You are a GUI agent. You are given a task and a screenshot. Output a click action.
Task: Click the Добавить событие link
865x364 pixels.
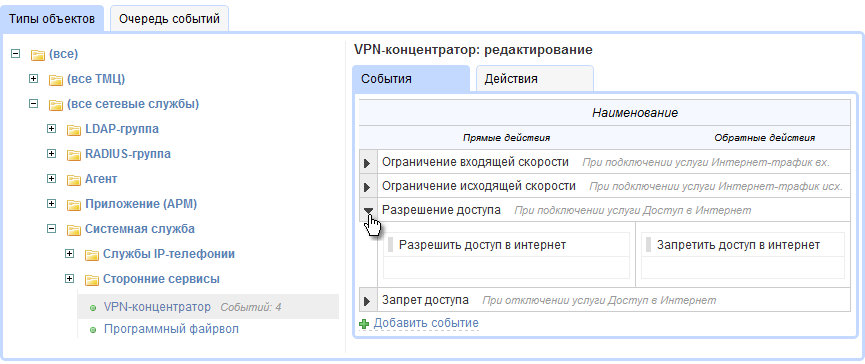[426, 323]
